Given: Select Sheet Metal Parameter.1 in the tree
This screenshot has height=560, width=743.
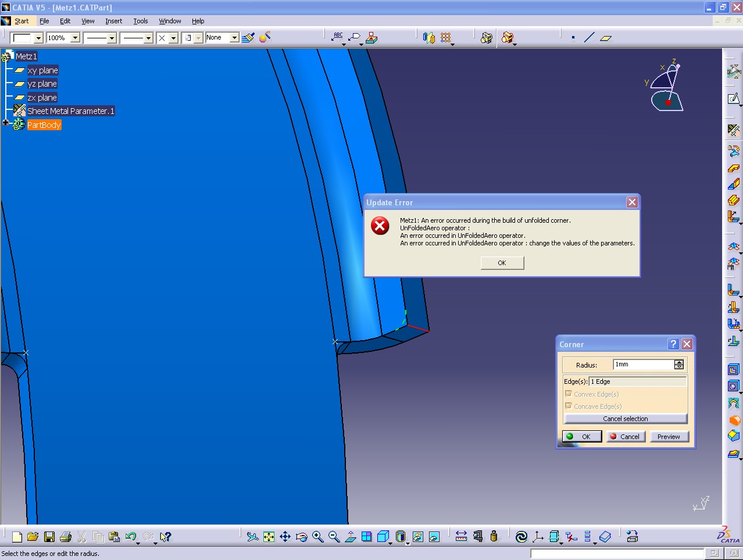Looking at the screenshot, I should 71,111.
